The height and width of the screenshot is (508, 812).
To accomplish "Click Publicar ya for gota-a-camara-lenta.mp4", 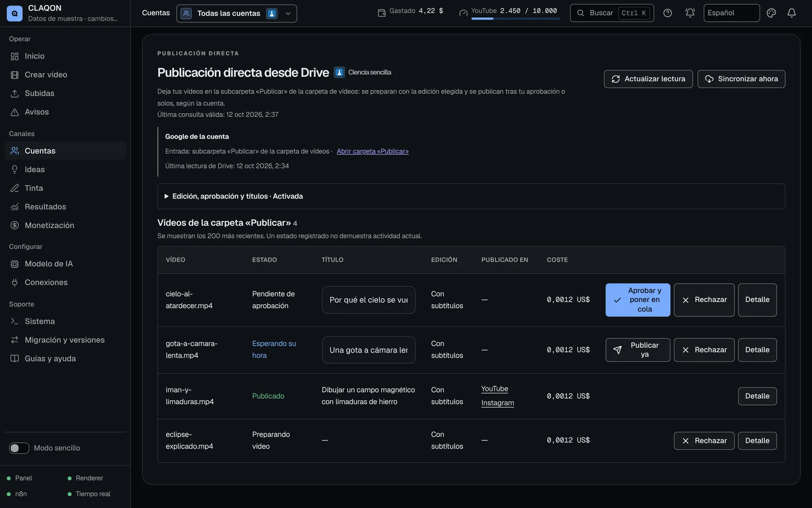I will tap(637, 350).
